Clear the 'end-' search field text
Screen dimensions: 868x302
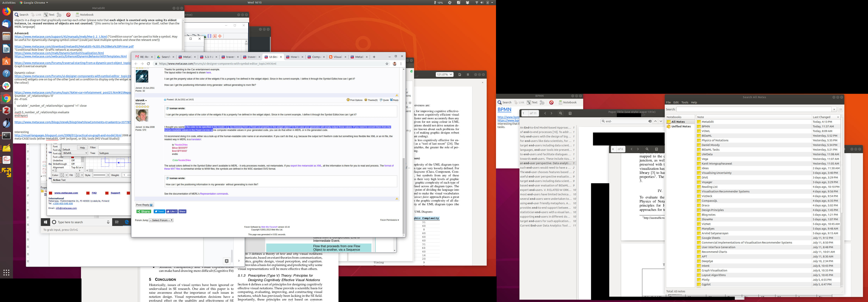coord(650,121)
